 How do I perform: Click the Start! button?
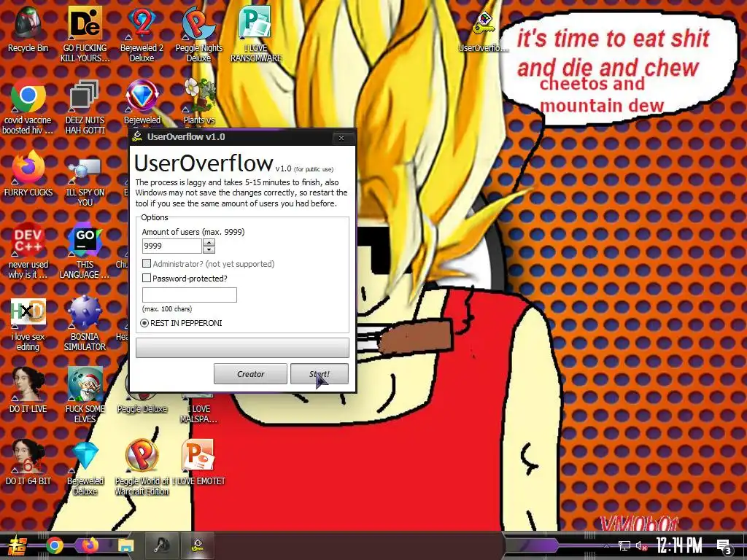pyautogui.click(x=320, y=374)
